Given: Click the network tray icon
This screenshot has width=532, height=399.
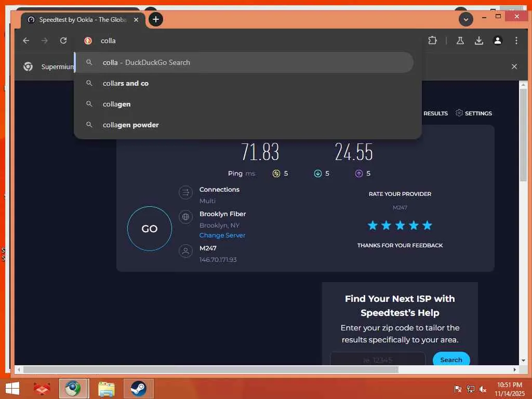Looking at the screenshot, I should [x=471, y=389].
